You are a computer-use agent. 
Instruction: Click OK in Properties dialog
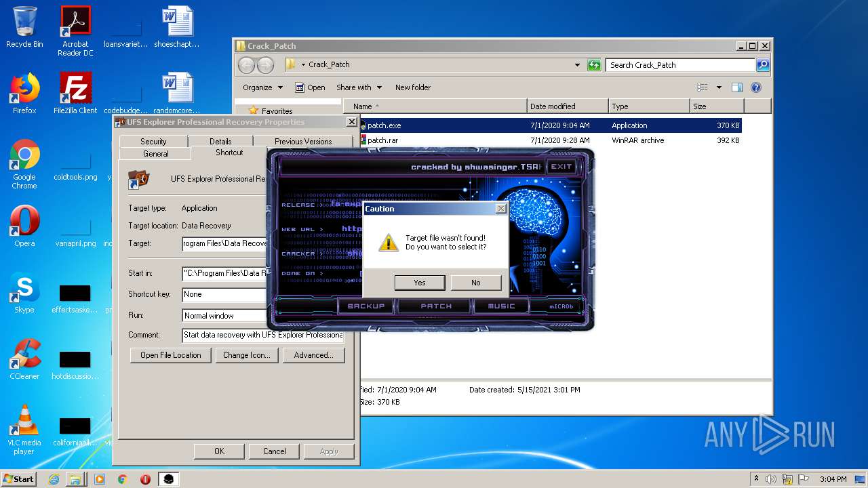click(x=219, y=451)
